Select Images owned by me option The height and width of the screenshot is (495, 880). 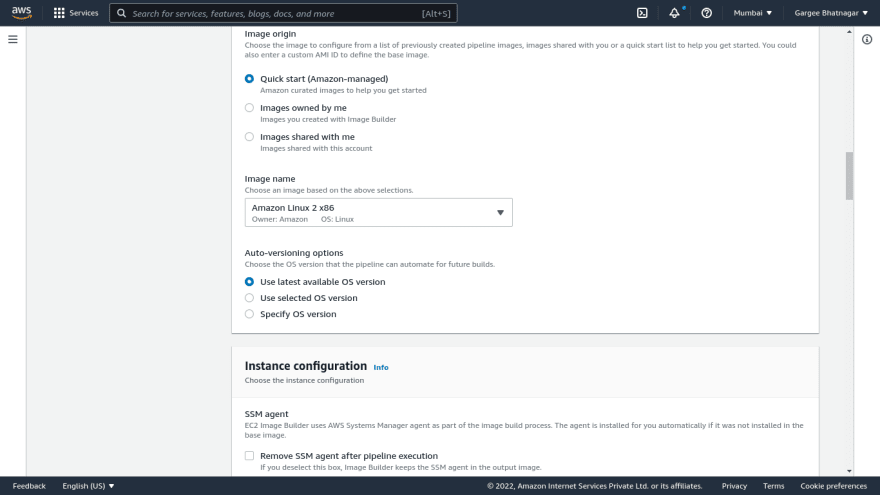(x=249, y=108)
